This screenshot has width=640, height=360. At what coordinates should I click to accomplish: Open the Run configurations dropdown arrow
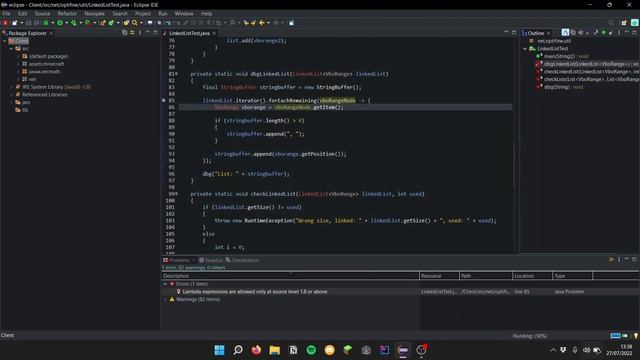tap(67, 23)
